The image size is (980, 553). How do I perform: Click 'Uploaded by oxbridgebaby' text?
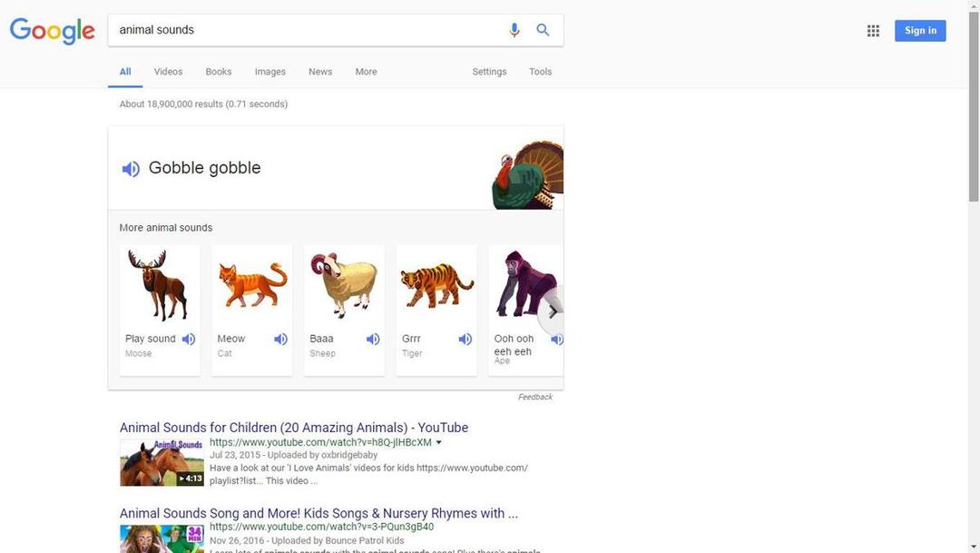(322, 455)
